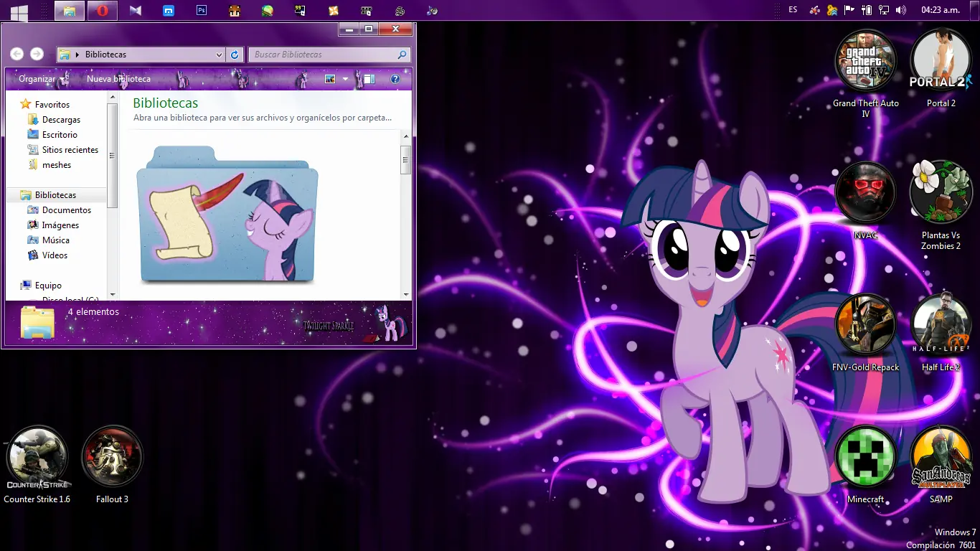Refresh the Bibliotecas address bar
This screenshot has width=980, height=551.
[235, 55]
